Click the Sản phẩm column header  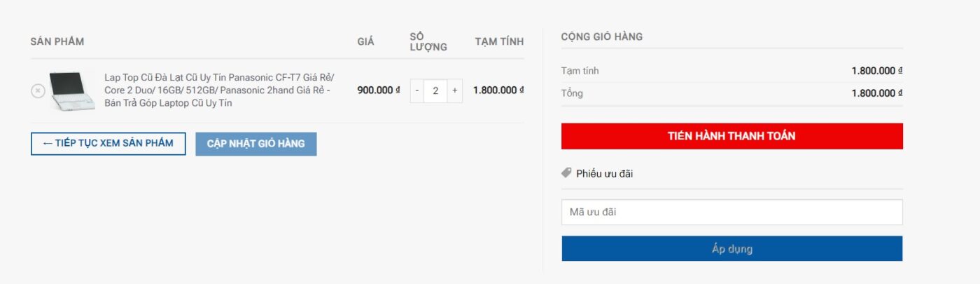(x=57, y=41)
